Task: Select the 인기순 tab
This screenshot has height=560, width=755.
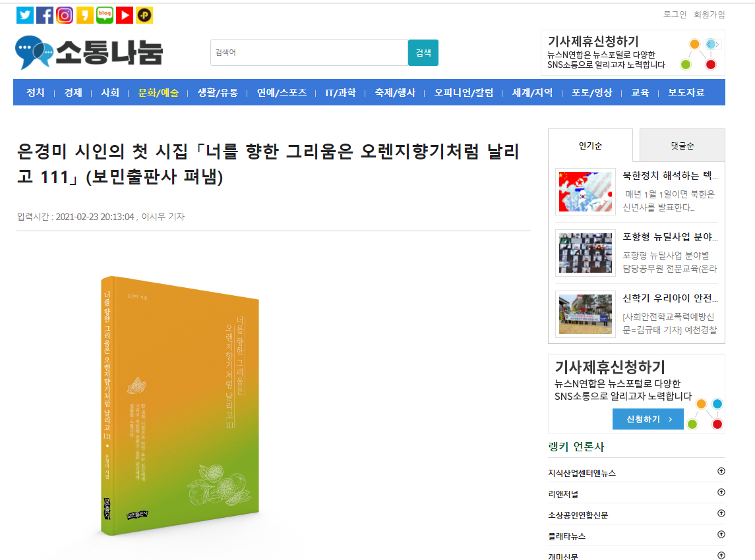Action: tap(590, 146)
